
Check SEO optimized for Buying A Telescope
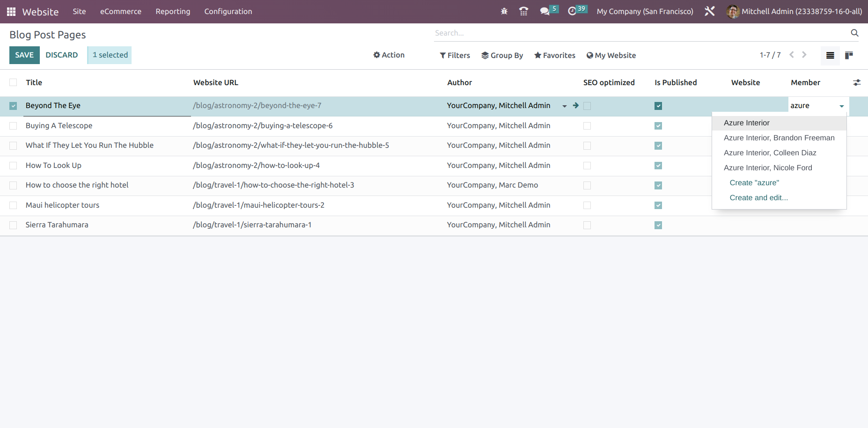(587, 126)
